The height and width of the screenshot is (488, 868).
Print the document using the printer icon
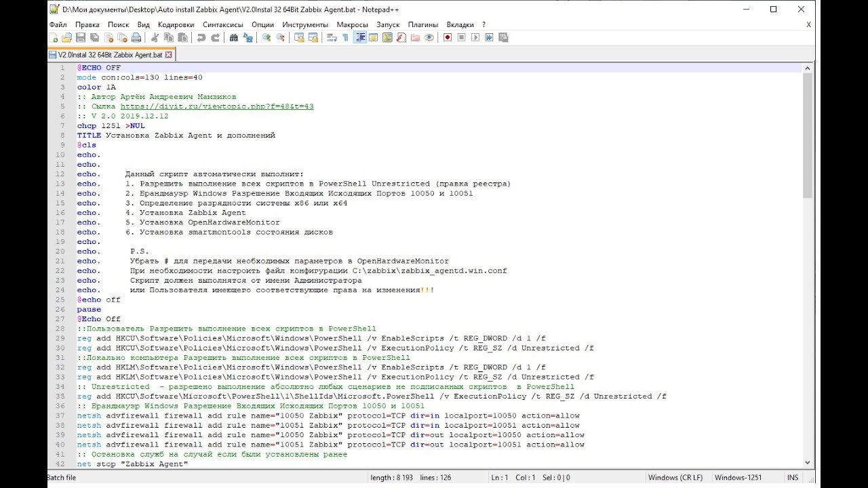click(136, 38)
